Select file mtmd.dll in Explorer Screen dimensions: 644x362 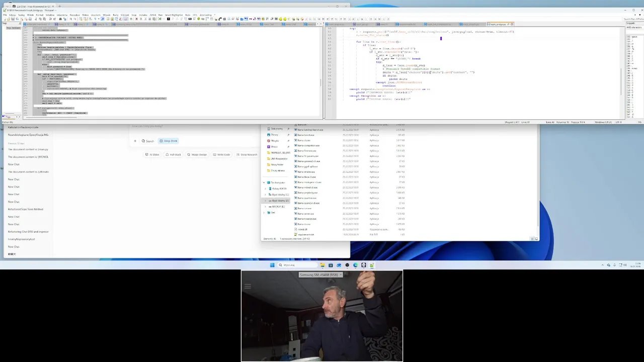tap(300, 229)
